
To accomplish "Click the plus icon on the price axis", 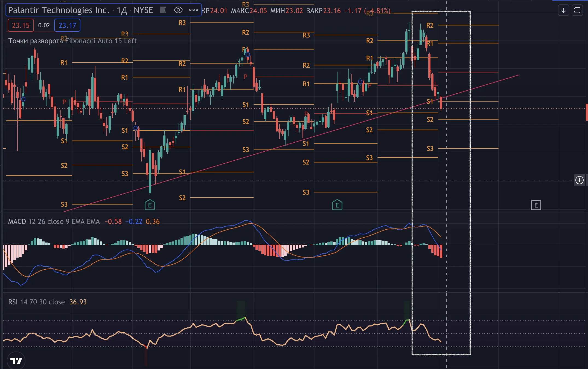I will click(580, 180).
